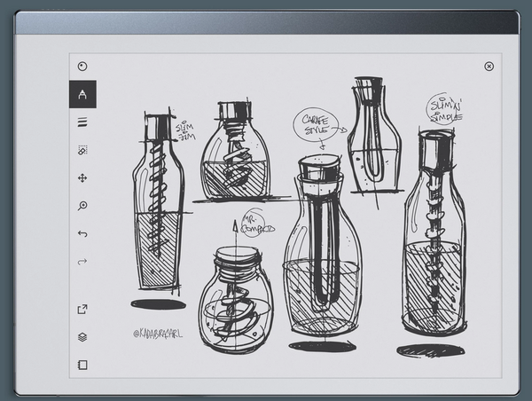Tap the 'Carafe Style' speech bubble
The width and height of the screenshot is (532, 401).
[x=317, y=123]
